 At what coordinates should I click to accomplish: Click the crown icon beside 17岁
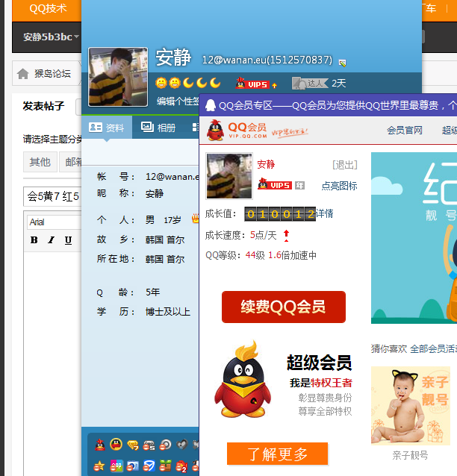(196, 219)
